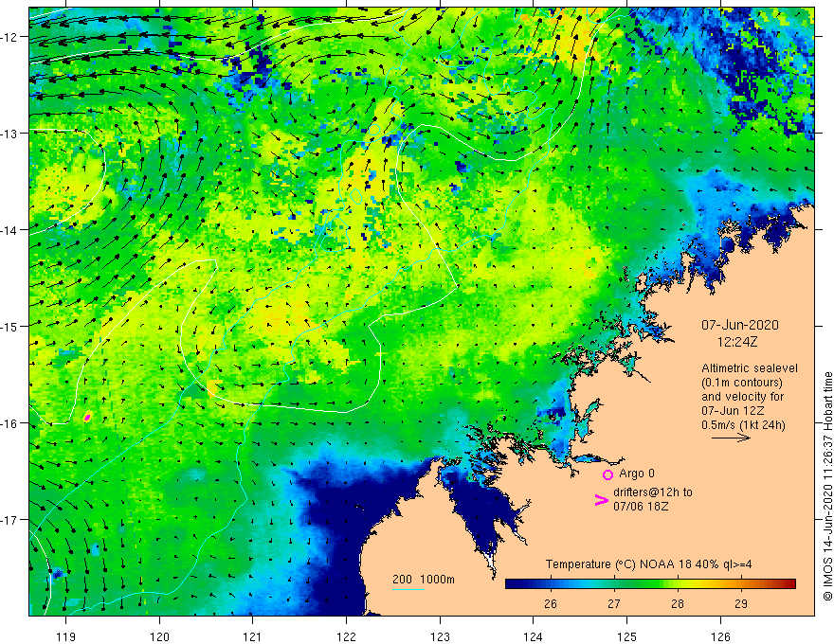Click the '(0.1m contours)' text
The height and width of the screenshot is (644, 834).
click(742, 383)
